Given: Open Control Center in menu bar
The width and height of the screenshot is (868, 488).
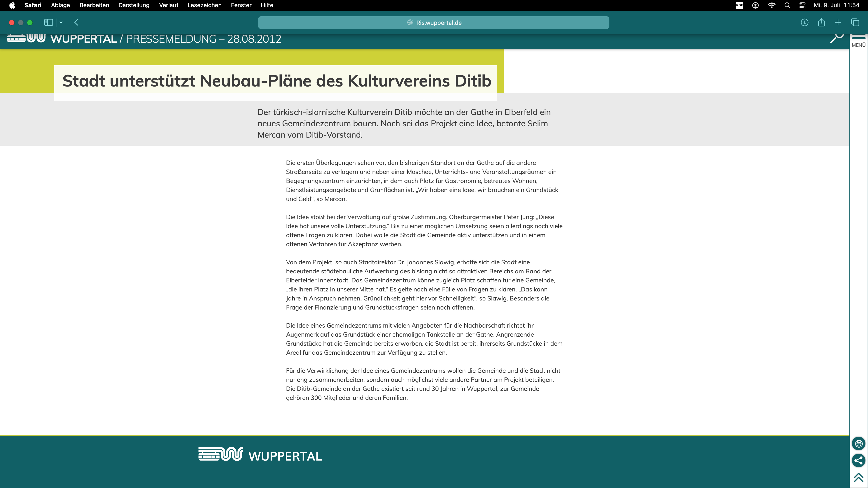Looking at the screenshot, I should (802, 5).
